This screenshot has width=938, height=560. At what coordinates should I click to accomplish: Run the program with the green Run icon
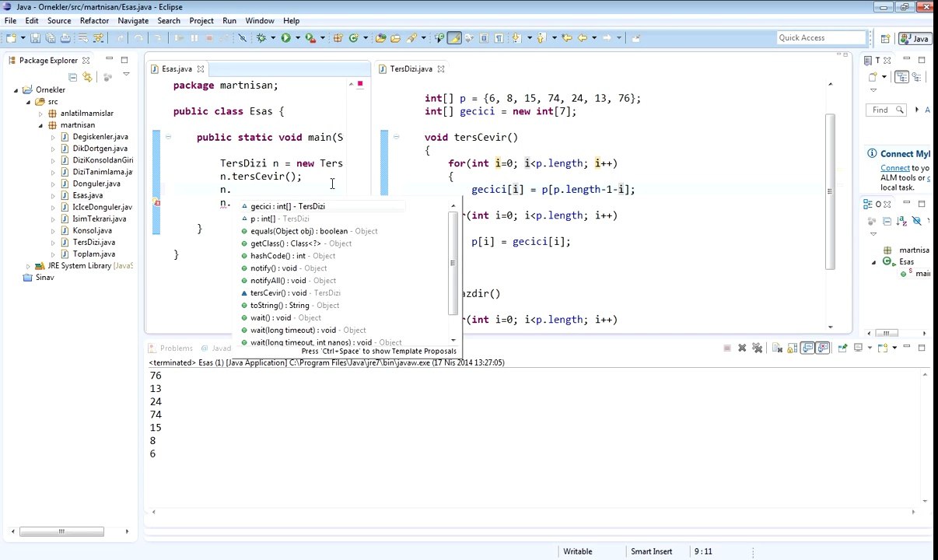(285, 37)
